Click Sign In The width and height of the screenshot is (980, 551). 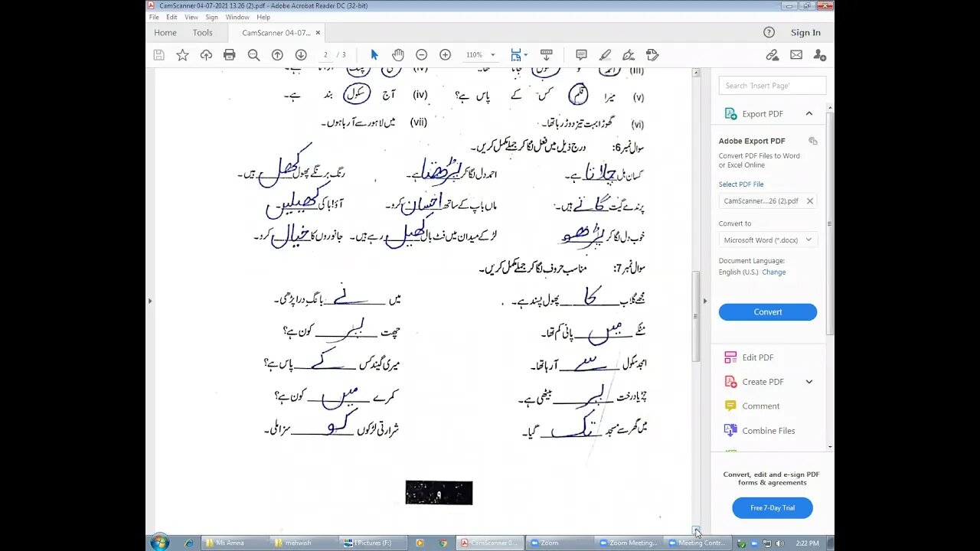(805, 32)
